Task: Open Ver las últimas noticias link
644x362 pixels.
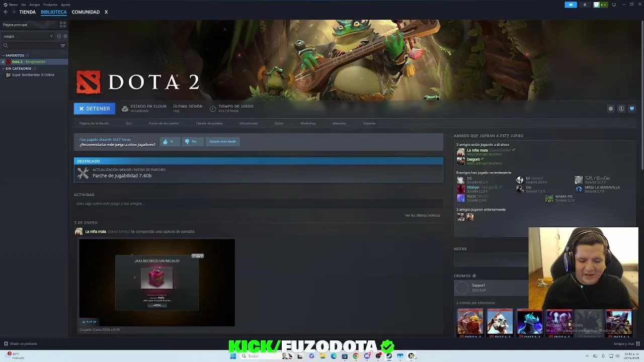Action: click(x=423, y=215)
